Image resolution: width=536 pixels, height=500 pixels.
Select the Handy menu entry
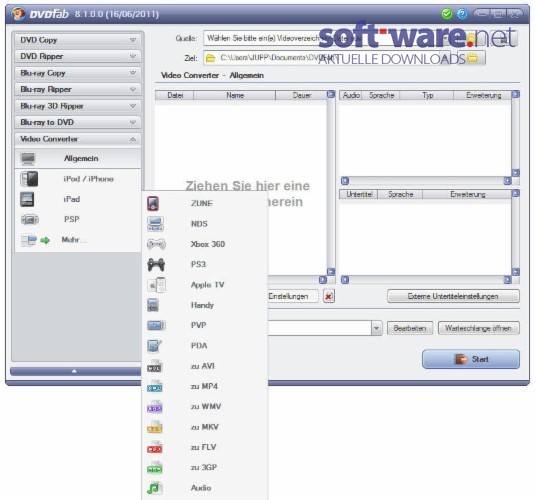[205, 305]
